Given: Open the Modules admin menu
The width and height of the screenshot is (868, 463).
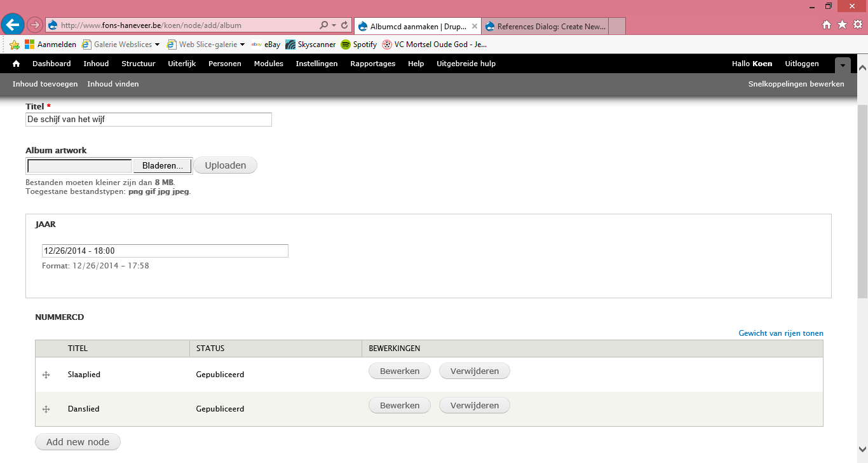Looking at the screenshot, I should pos(269,64).
